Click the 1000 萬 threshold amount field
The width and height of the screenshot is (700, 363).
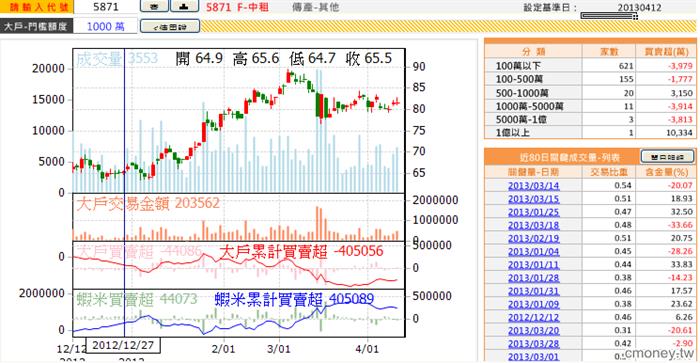click(x=106, y=26)
